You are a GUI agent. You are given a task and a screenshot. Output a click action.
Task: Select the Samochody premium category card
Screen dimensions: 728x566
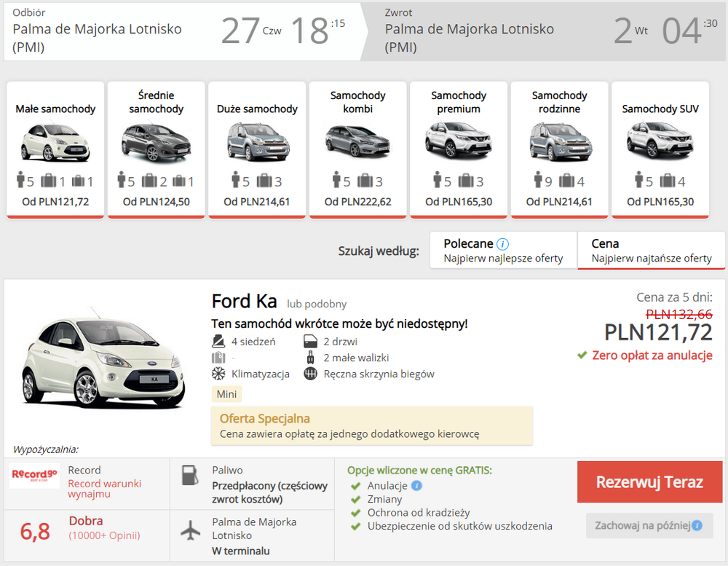(x=459, y=149)
